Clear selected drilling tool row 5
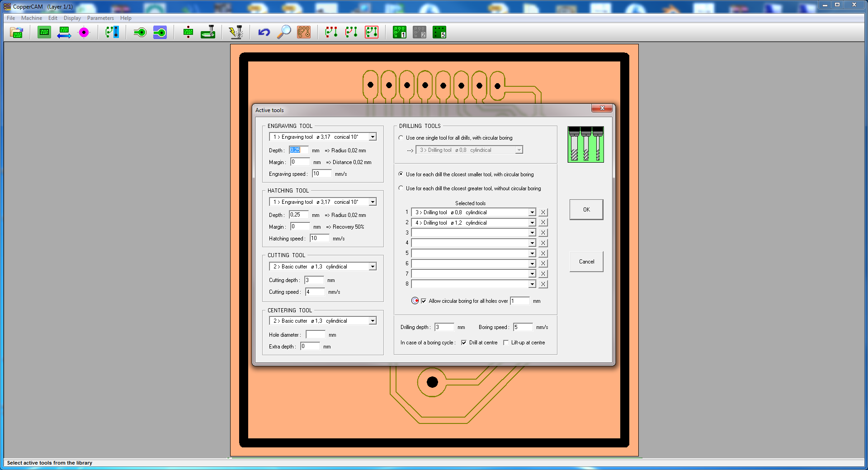The image size is (868, 470). 543,254
